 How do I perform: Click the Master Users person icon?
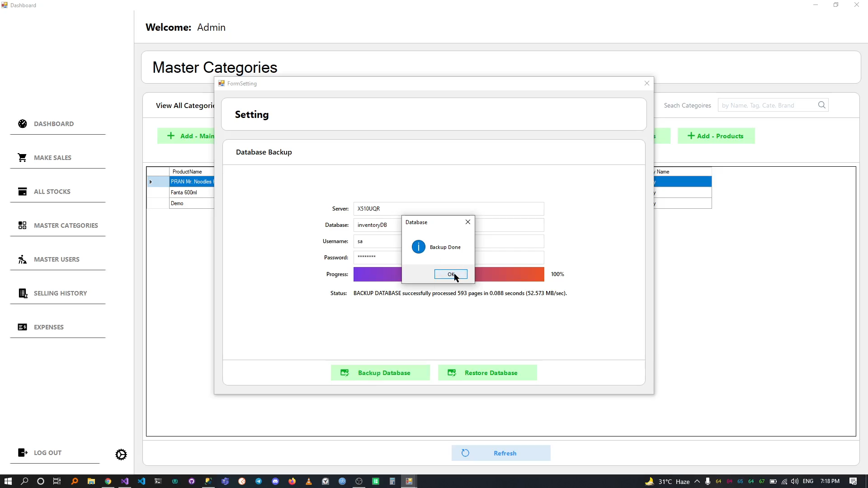(22, 259)
